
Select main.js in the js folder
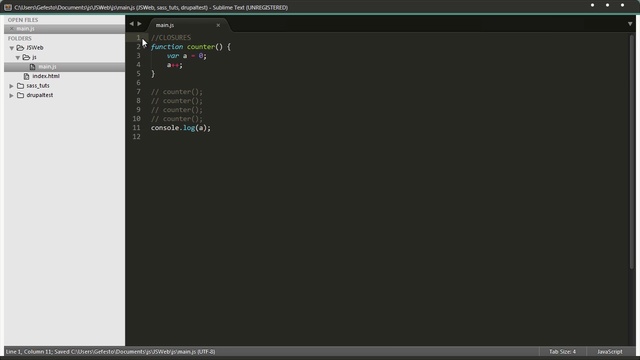click(47, 67)
